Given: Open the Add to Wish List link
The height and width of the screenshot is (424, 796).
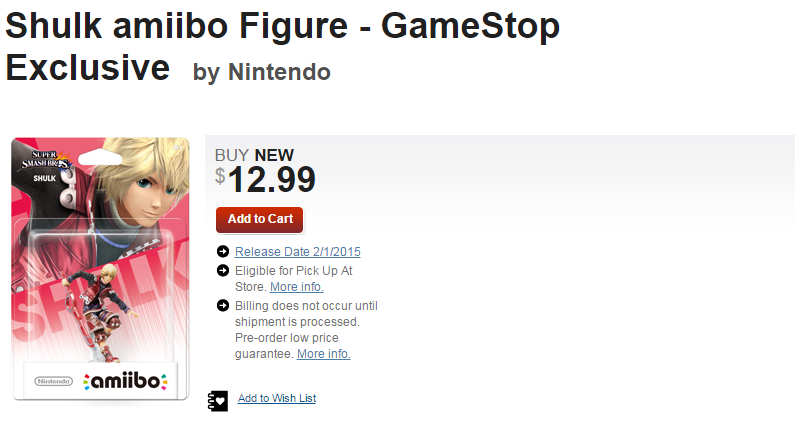Looking at the screenshot, I should [276, 398].
